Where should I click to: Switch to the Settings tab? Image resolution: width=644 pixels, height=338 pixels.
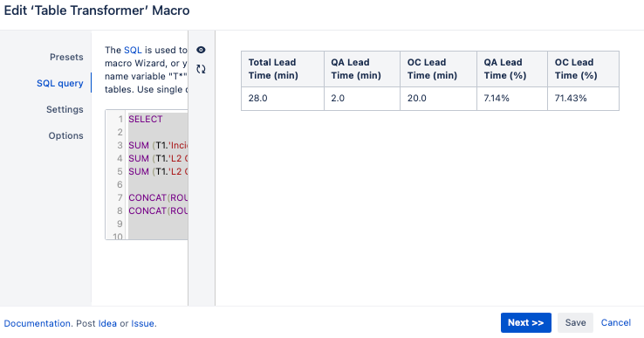(x=65, y=109)
